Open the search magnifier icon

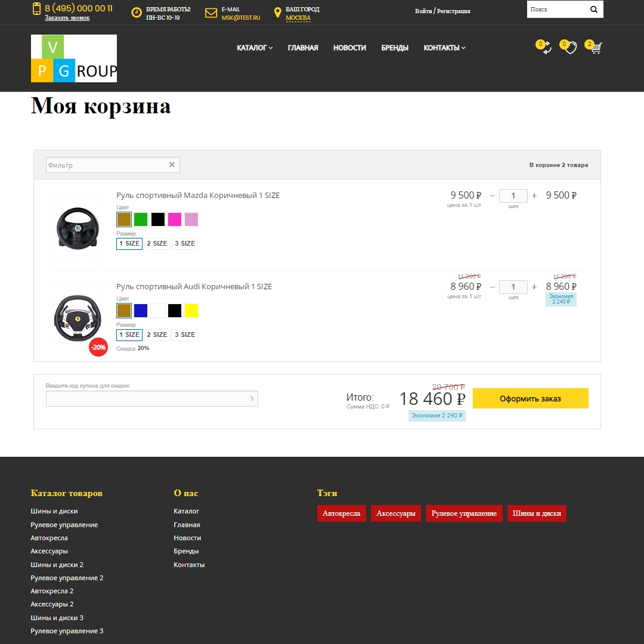click(594, 9)
